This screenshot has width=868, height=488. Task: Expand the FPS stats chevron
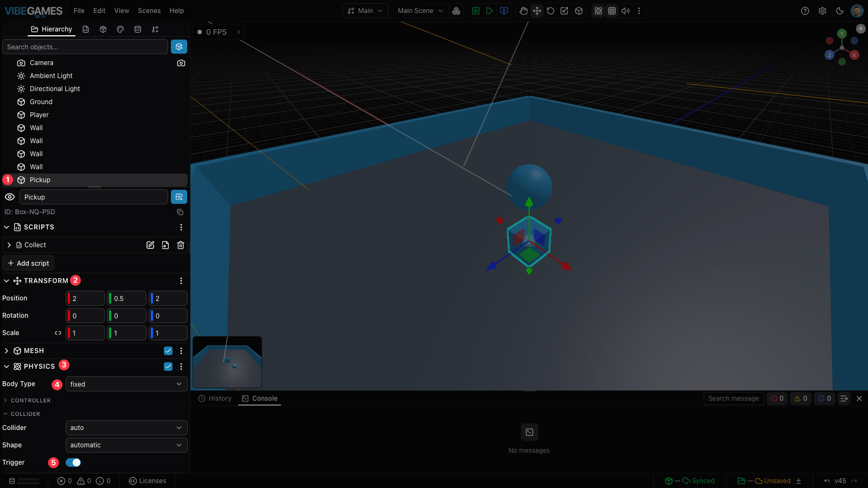(x=239, y=32)
